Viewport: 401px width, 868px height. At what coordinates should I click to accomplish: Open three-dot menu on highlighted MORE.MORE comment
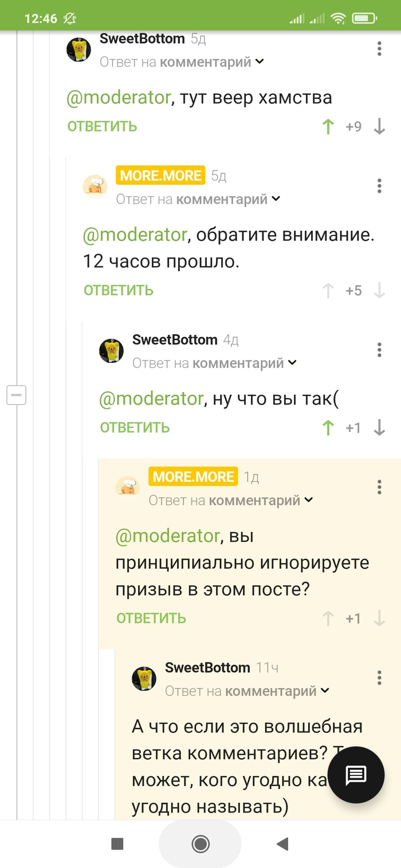point(379,487)
